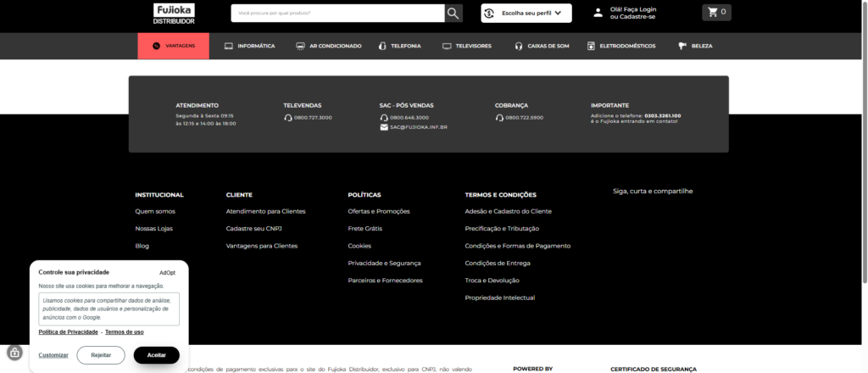Click the user account profile icon

tap(598, 13)
